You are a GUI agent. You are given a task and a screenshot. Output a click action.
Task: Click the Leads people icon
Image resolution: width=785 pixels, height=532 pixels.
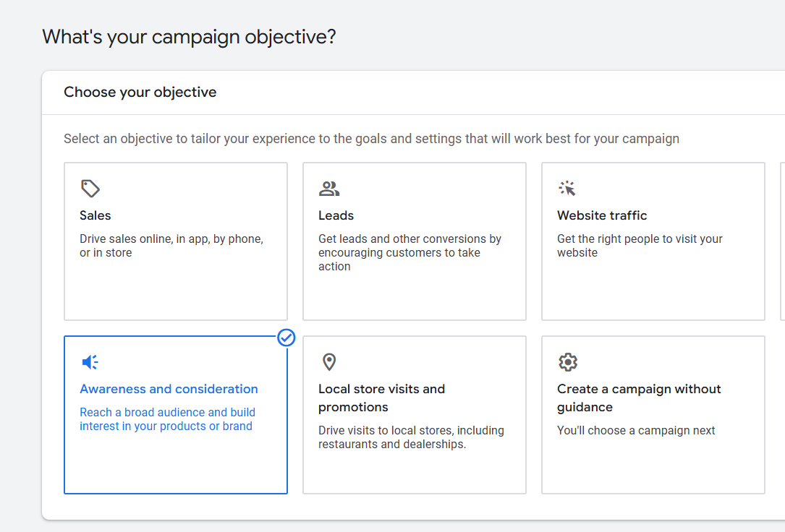point(329,189)
